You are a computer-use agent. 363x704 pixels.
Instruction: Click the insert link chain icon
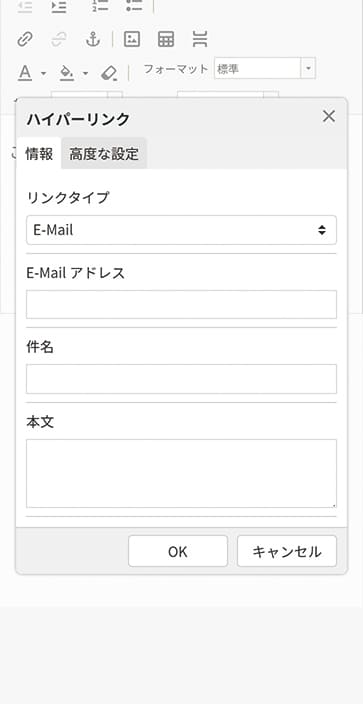(25, 40)
